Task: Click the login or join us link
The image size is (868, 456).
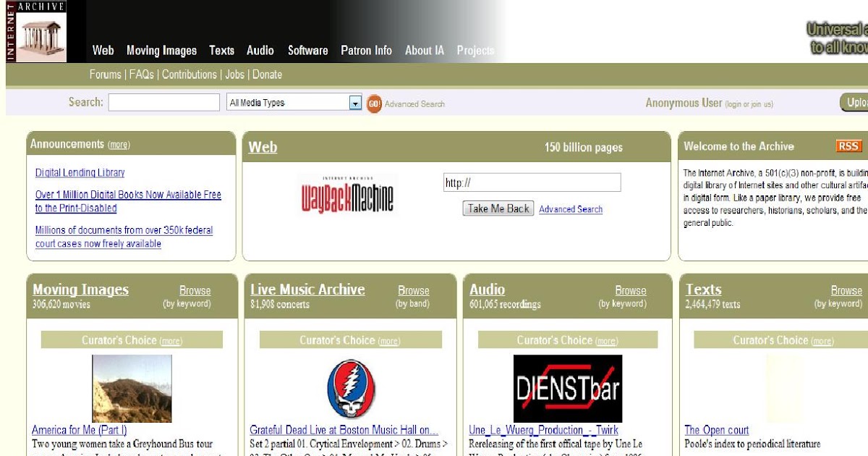Action: pyautogui.click(x=749, y=104)
